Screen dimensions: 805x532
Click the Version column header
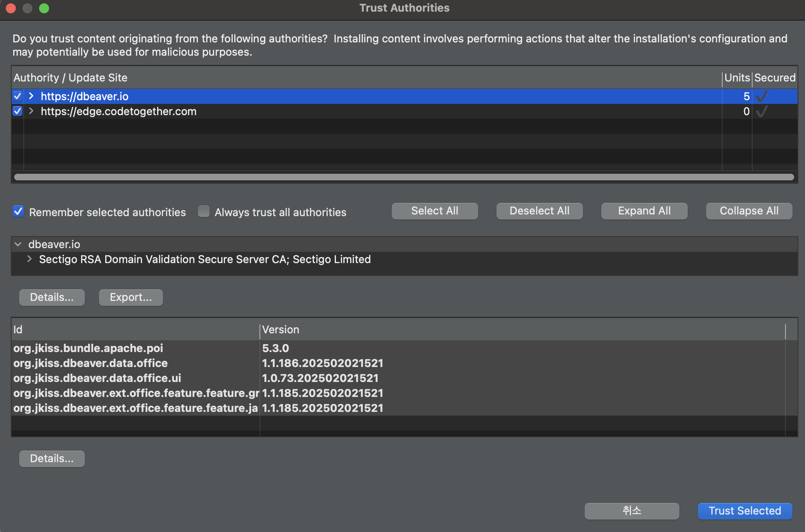281,330
